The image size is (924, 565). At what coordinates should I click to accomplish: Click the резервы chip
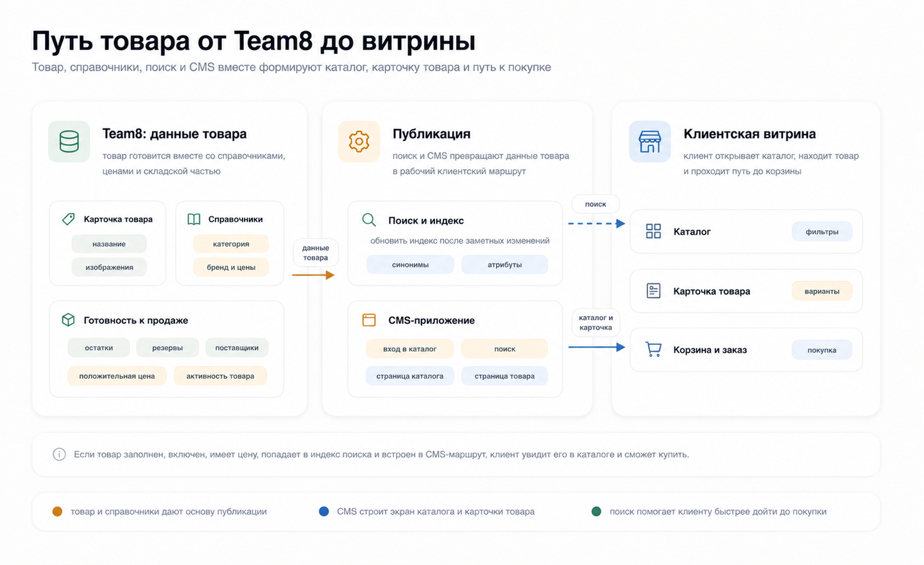(167, 348)
